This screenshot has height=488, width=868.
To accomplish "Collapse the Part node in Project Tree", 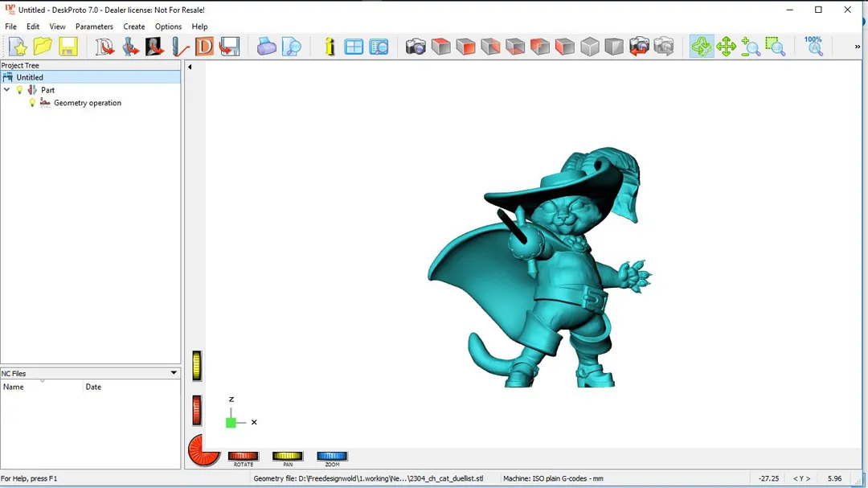I will point(6,89).
